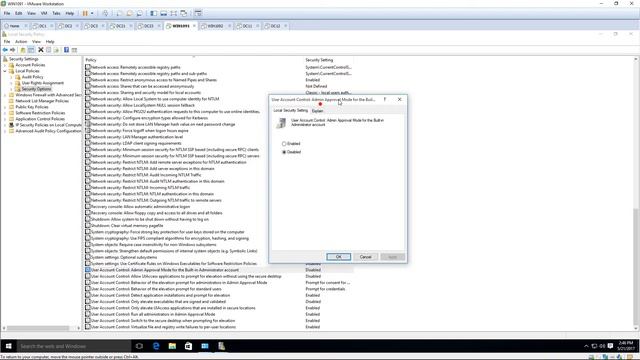The height and width of the screenshot is (360, 640).
Task: Select policy 'User Account Control: Detect application installations'
Action: 160,295
